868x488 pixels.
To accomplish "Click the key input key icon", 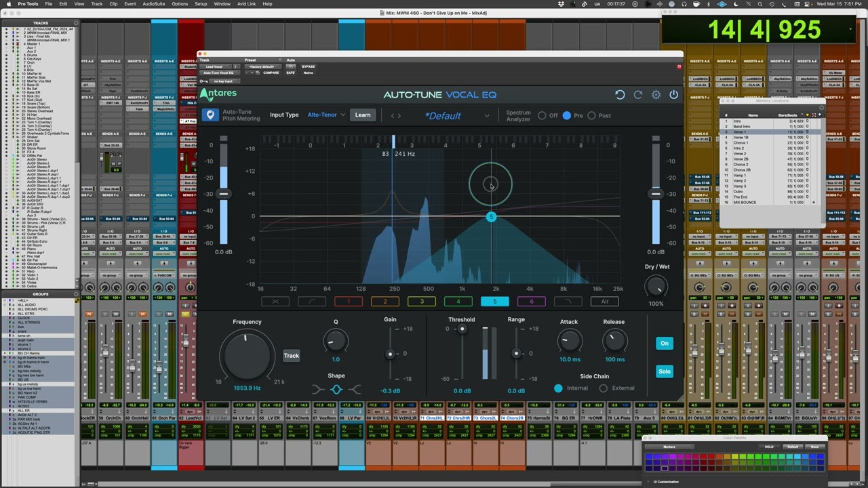I will 203,81.
